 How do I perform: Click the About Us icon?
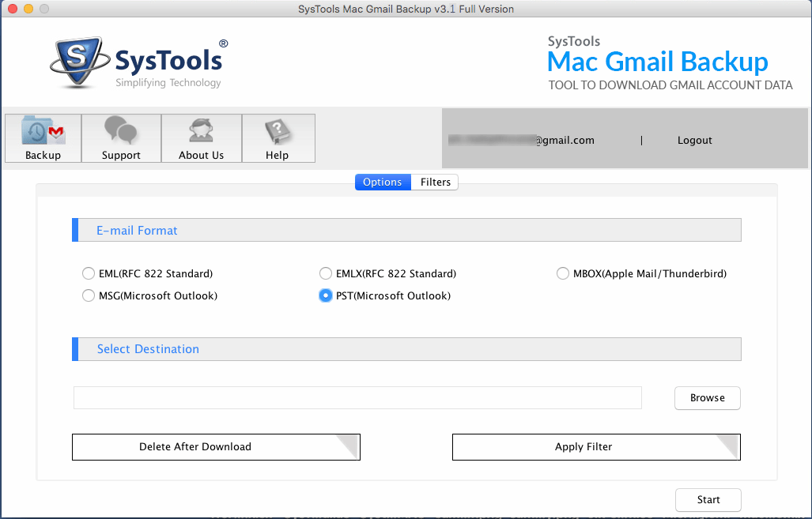[201, 138]
